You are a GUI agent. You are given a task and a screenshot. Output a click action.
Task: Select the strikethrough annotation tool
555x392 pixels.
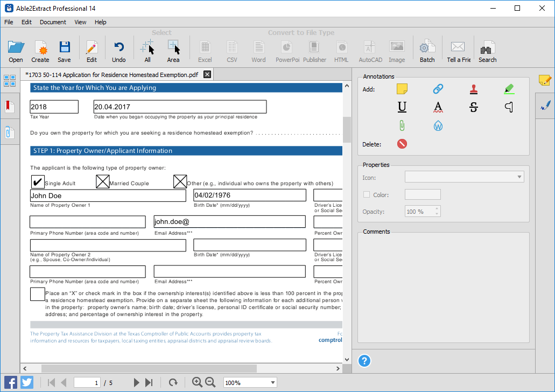[473, 107]
